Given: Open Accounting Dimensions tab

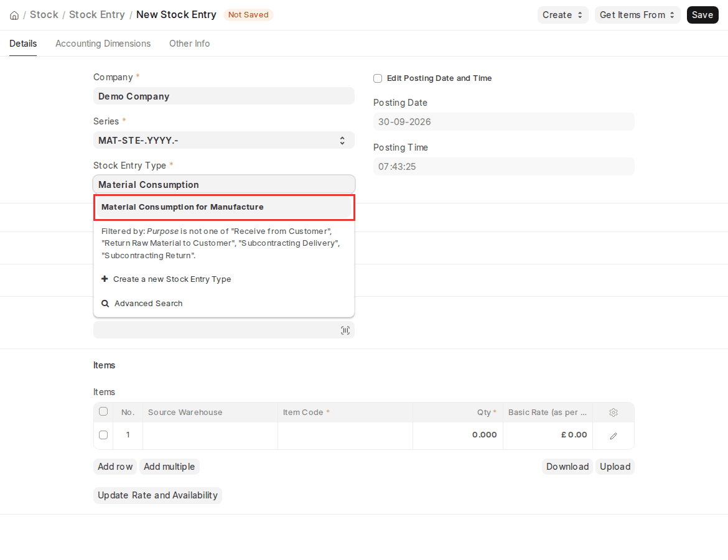Looking at the screenshot, I should pos(103,43).
